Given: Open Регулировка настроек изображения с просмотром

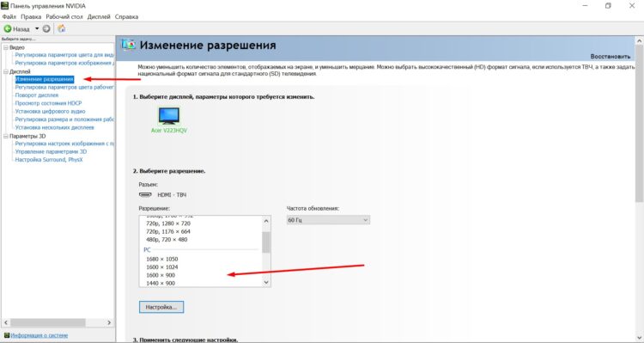Looking at the screenshot, I should 64,144.
